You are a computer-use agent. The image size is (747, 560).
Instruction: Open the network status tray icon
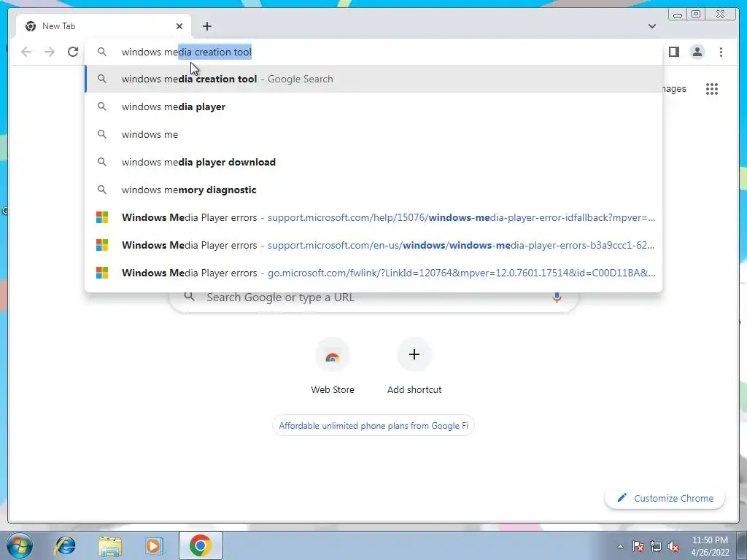click(656, 546)
